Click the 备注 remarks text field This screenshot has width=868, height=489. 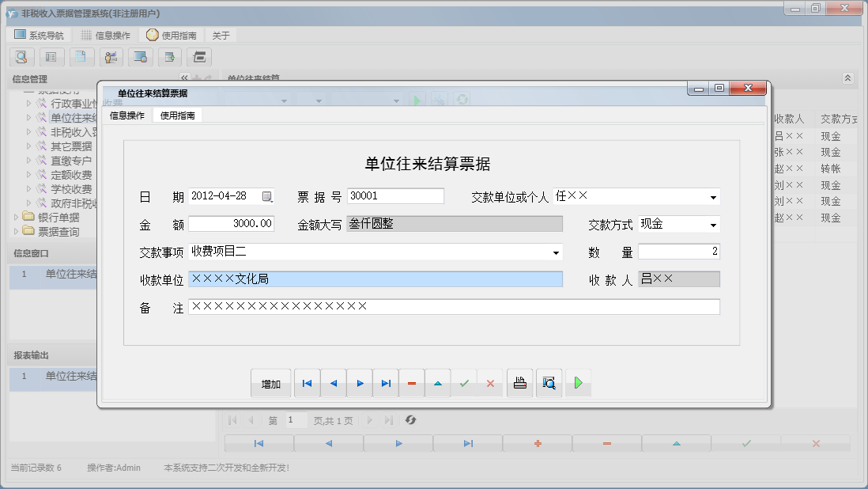click(454, 307)
